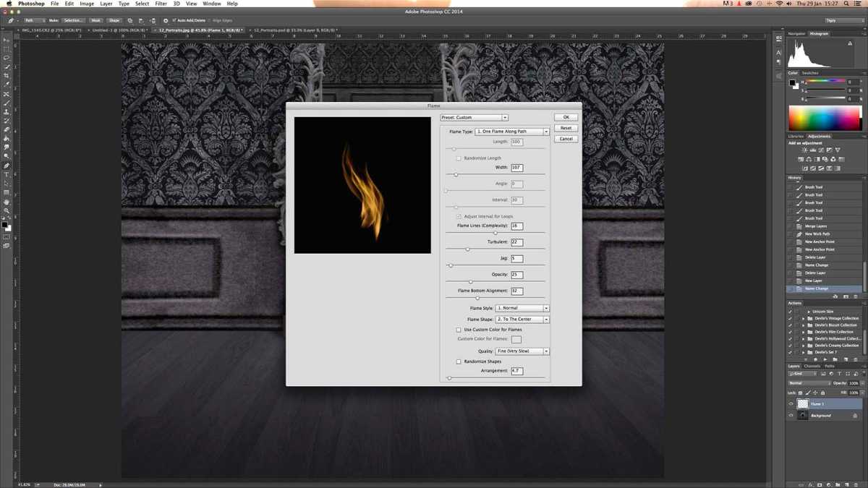868x488 pixels.
Task: Hide the Background layer
Action: click(x=791, y=416)
